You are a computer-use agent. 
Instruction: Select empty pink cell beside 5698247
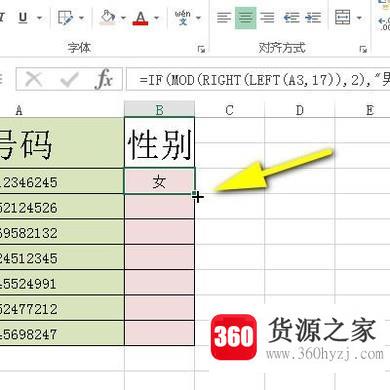[159, 333]
